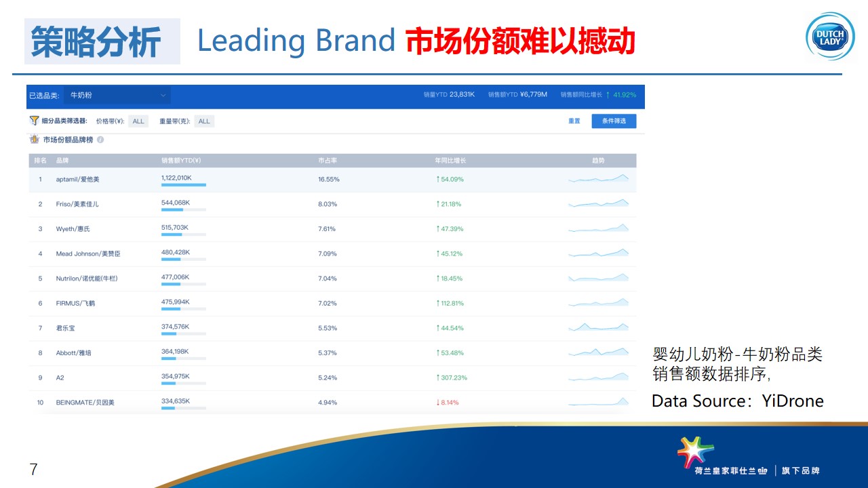Click the 销量YTD 23,831K figure
The height and width of the screenshot is (488, 868).
[449, 95]
